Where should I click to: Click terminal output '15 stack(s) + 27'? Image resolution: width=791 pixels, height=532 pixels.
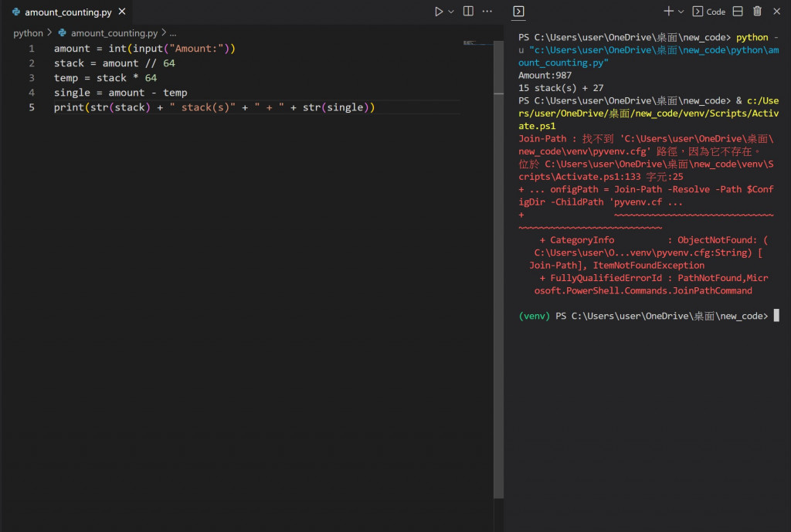[x=561, y=88]
